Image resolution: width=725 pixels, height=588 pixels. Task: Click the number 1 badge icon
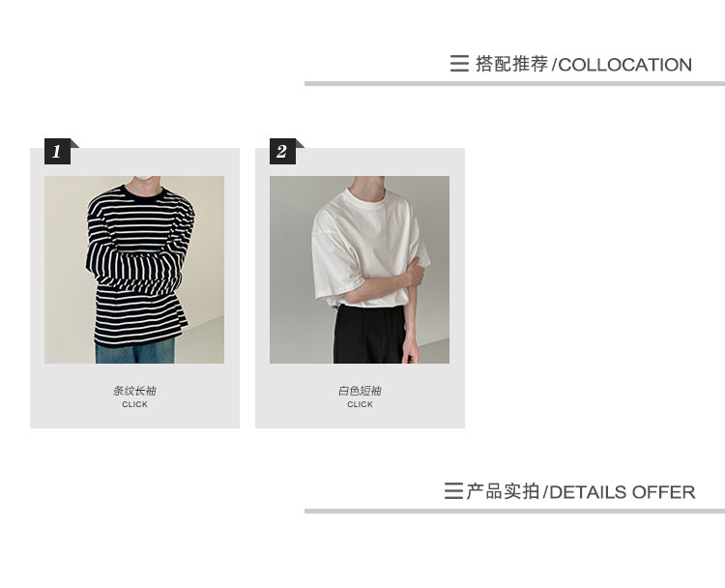(57, 151)
